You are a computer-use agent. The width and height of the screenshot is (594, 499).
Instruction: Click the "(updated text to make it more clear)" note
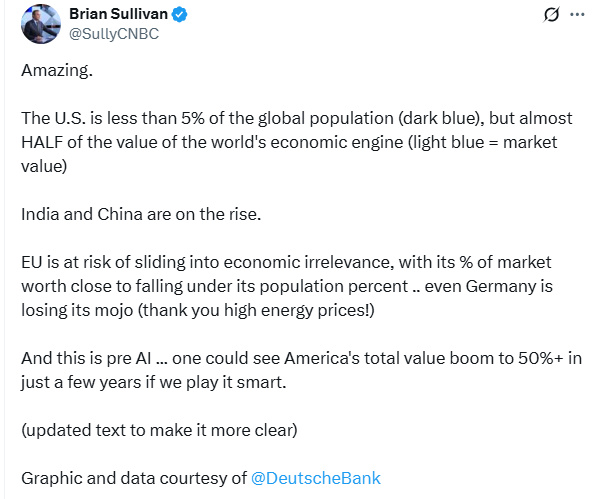click(159, 430)
